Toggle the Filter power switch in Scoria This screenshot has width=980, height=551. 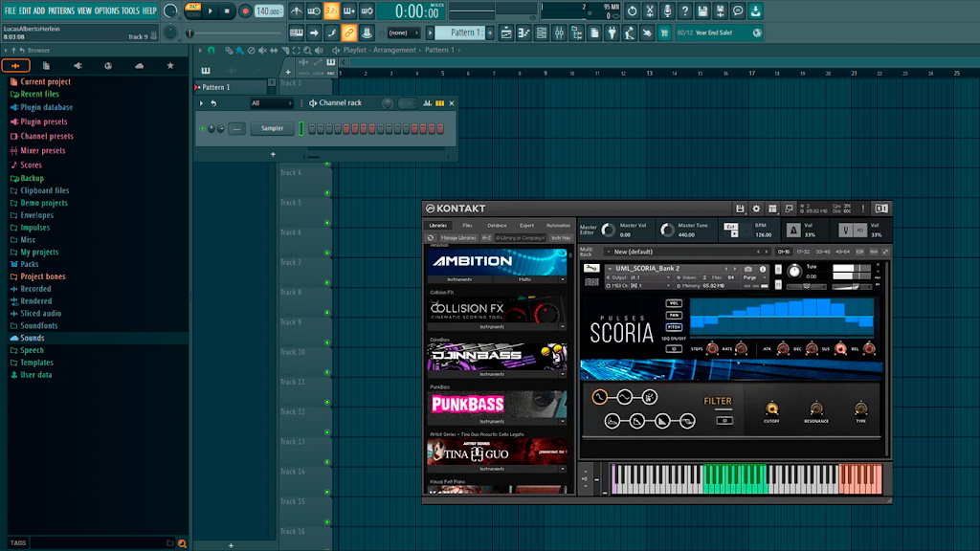[724, 421]
